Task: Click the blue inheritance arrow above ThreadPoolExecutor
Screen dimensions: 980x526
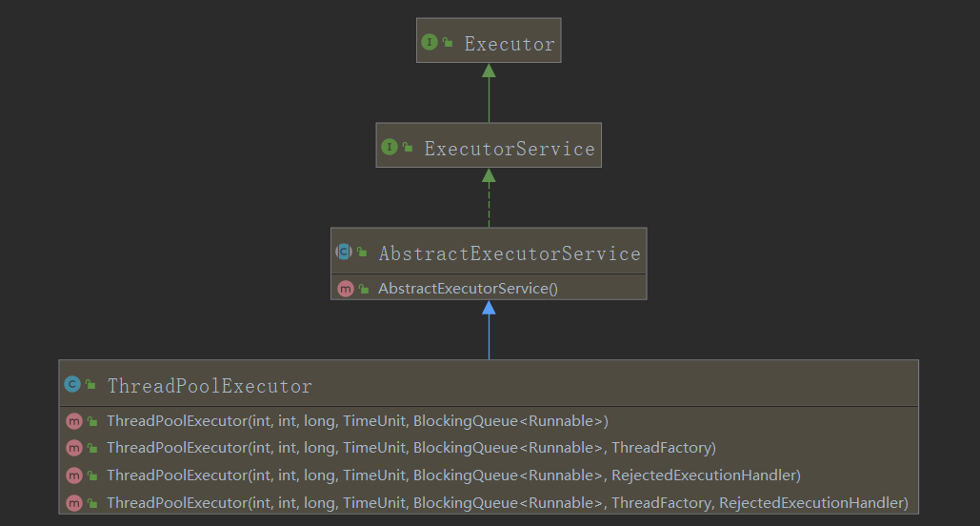Action: 489,330
